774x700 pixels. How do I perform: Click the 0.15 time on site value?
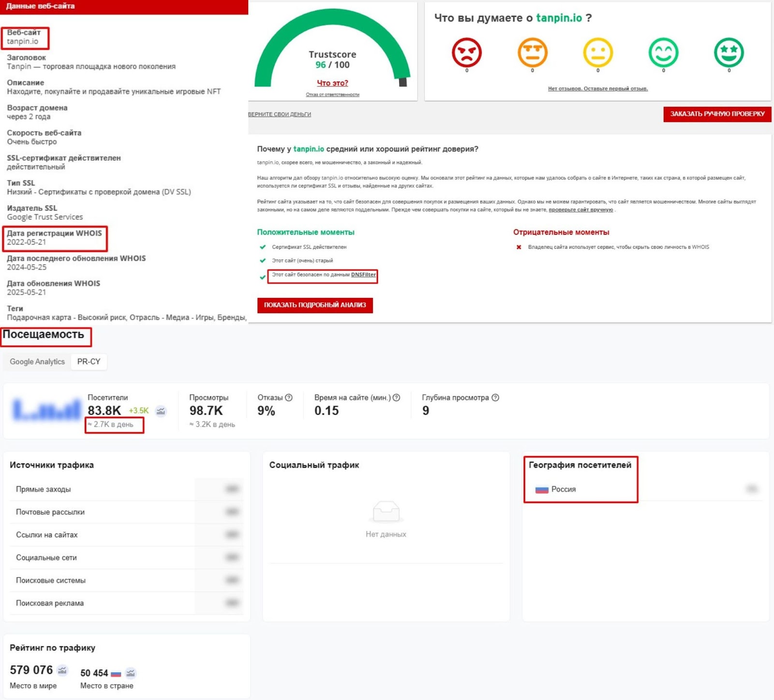(x=327, y=411)
